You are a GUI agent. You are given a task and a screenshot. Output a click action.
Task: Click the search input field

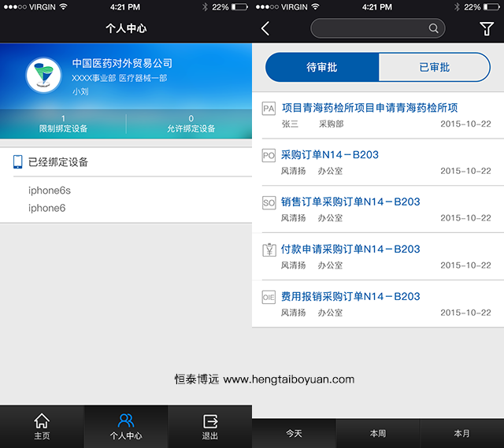[378, 28]
